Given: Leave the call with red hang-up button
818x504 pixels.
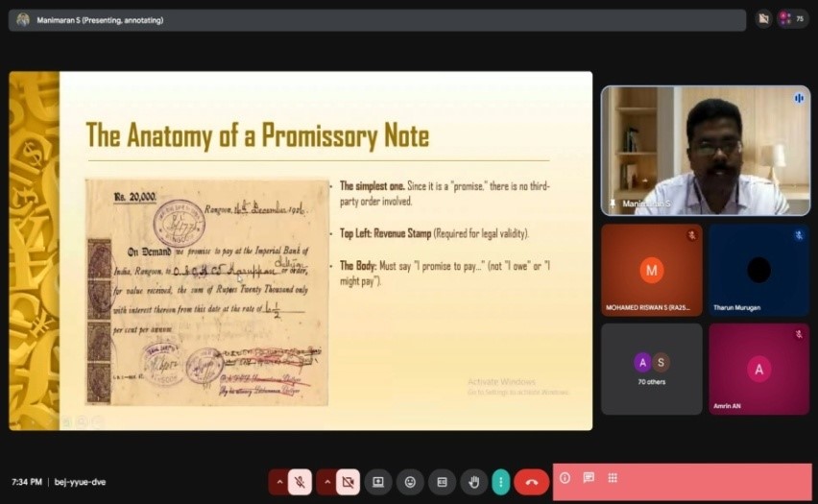Looking at the screenshot, I should tap(532, 482).
